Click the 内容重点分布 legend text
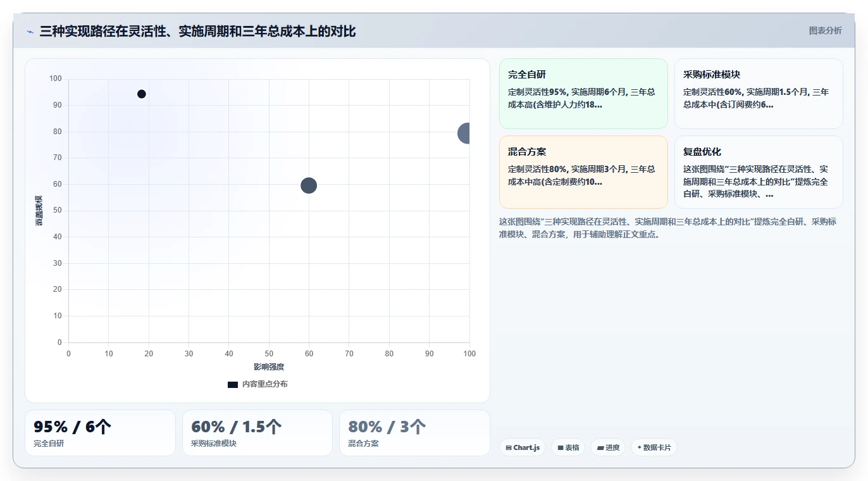868x481 pixels. (264, 384)
